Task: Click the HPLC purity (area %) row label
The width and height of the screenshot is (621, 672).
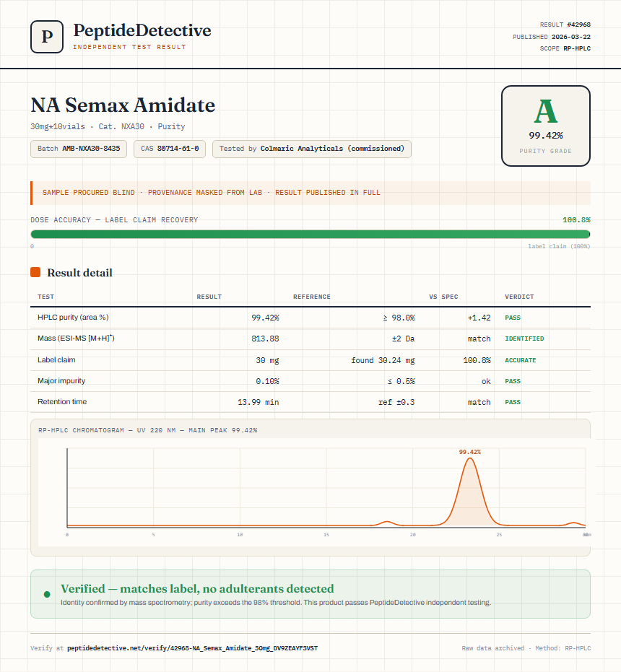Action: click(73, 317)
